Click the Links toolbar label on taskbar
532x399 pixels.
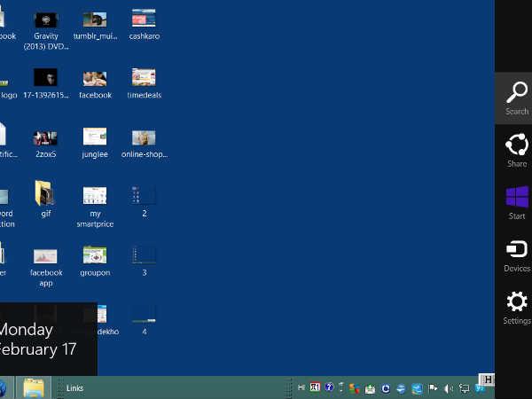[x=74, y=388]
